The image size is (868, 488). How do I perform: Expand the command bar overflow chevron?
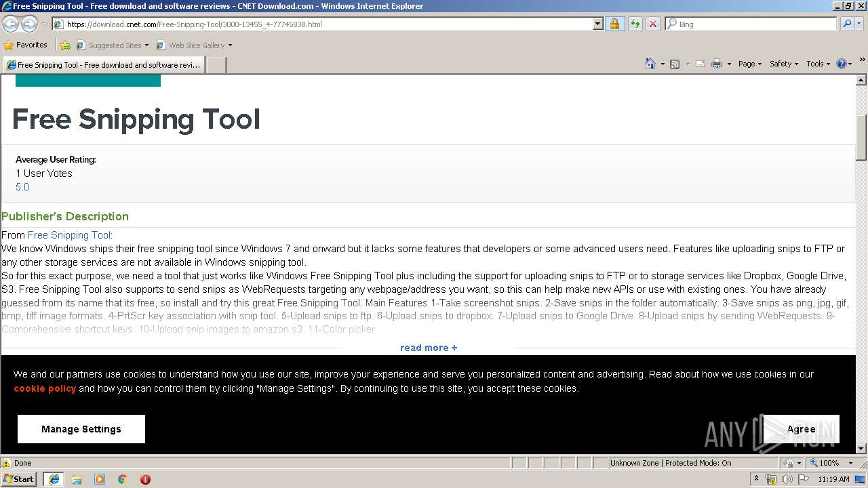click(x=862, y=60)
